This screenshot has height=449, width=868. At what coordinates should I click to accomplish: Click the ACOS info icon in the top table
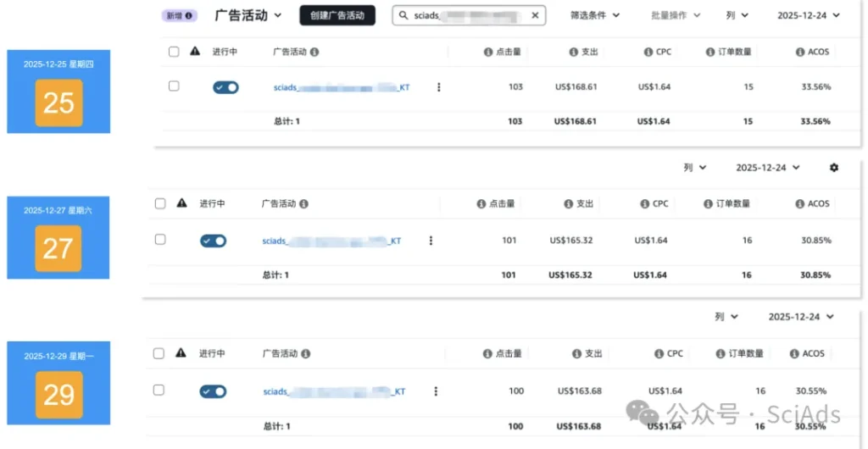pos(799,52)
